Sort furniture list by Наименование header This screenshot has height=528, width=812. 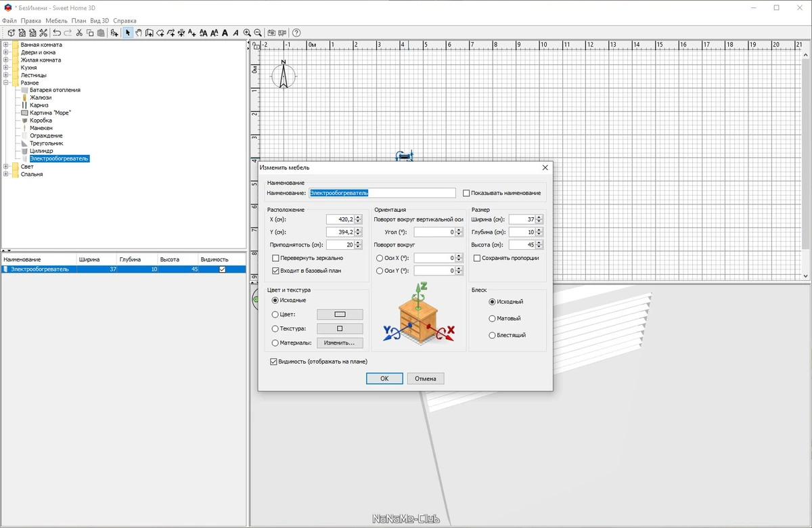pyautogui.click(x=38, y=259)
